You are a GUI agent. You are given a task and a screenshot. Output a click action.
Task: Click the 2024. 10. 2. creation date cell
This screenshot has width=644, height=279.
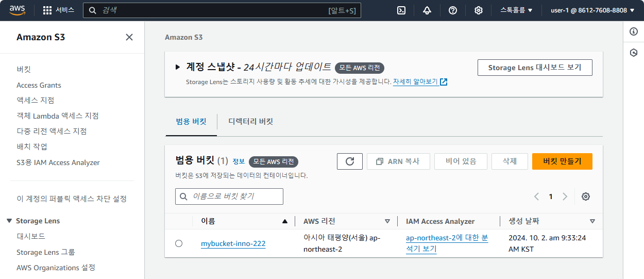coord(547,243)
